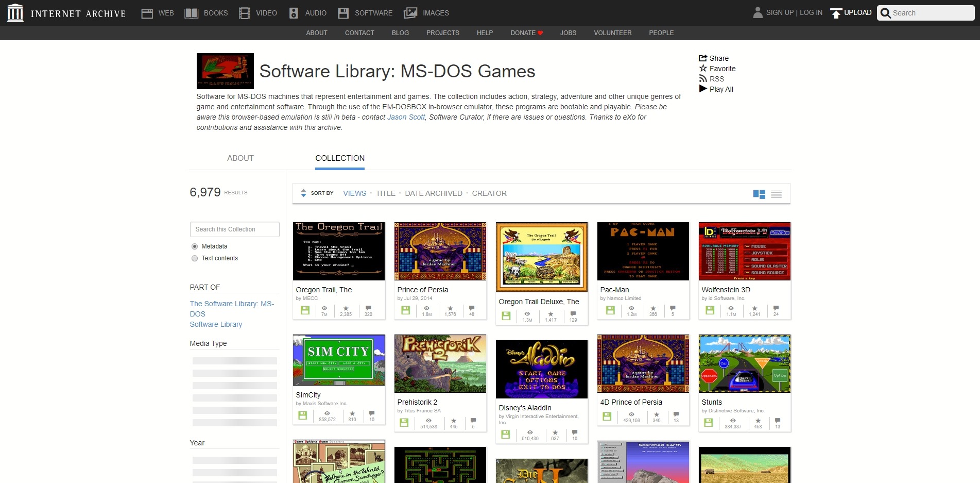Select the Metadata radio button
This screenshot has width=980, height=483.
[195, 246]
